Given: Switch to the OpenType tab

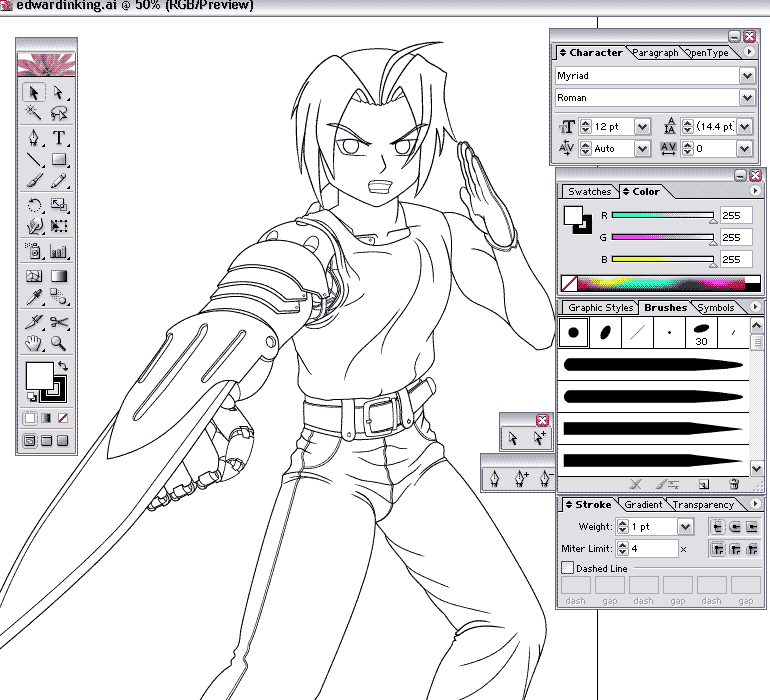Looking at the screenshot, I should (707, 53).
